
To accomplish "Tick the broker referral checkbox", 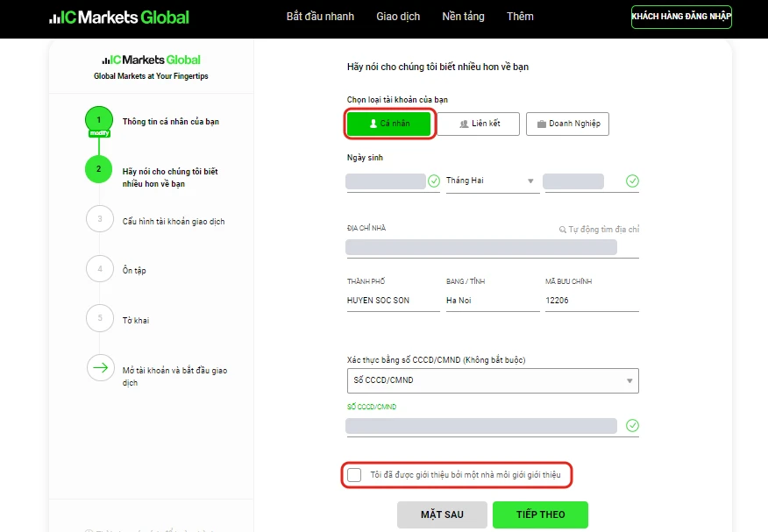I will pyautogui.click(x=354, y=475).
